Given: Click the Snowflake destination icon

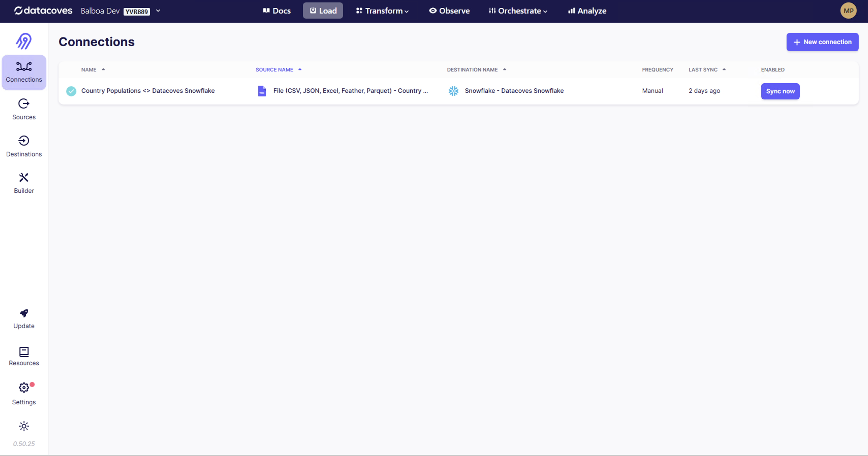Looking at the screenshot, I should point(454,91).
